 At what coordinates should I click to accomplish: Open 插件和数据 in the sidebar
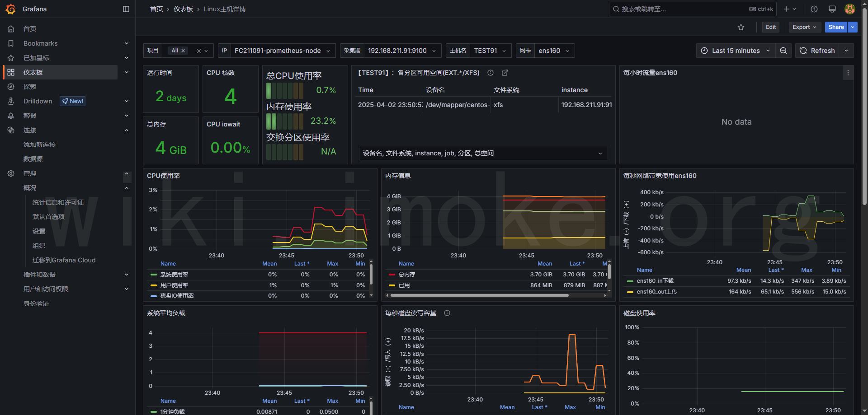click(x=39, y=275)
